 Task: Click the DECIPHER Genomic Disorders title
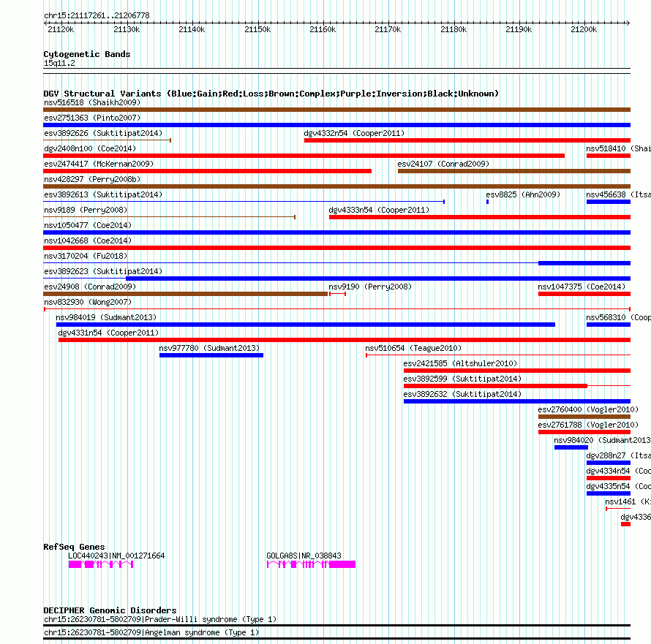(110, 610)
